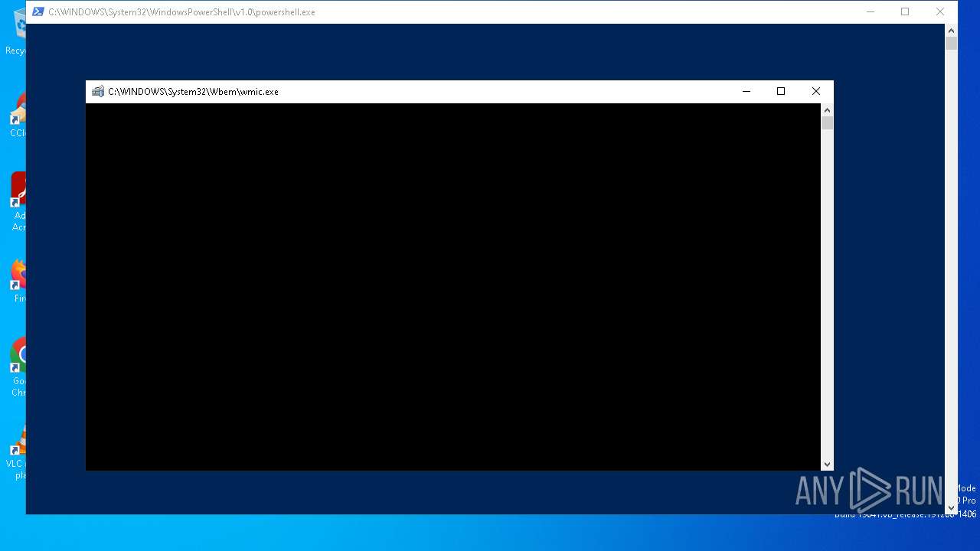Select the Recycle Bin desktop icon
The image size is (980, 551).
pyautogui.click(x=15, y=32)
